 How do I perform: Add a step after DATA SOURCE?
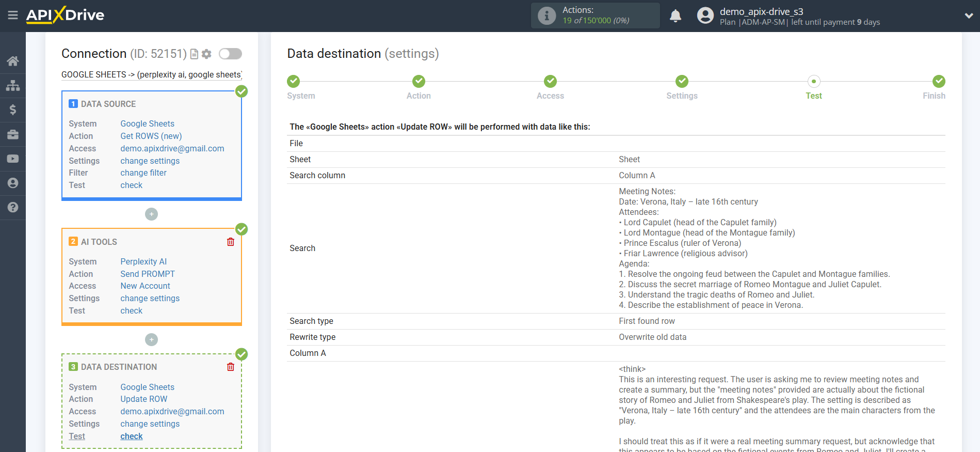[x=151, y=214]
